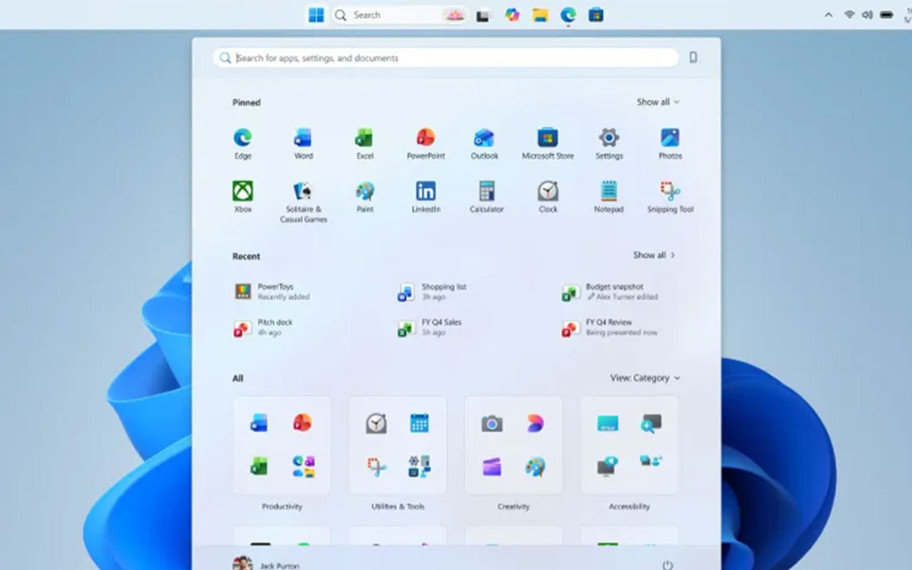The height and width of the screenshot is (570, 912).
Task: Open Clock in Utilities & Tools group
Action: click(376, 423)
